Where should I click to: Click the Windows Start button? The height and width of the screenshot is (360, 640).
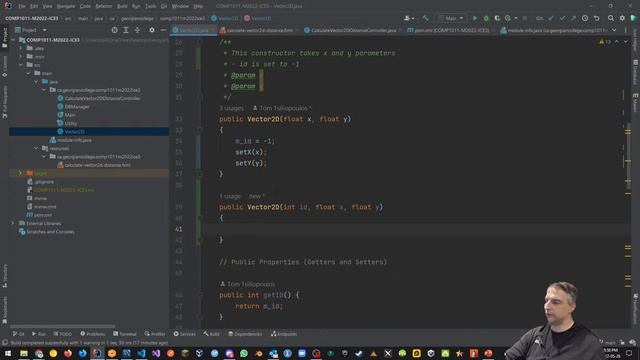8,353
